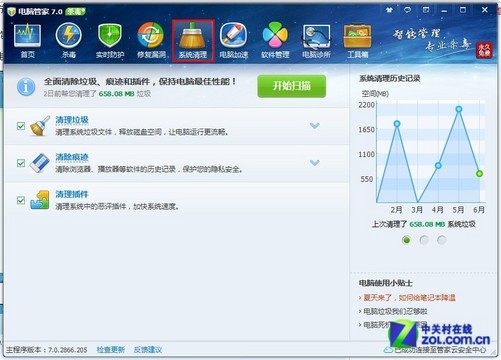The width and height of the screenshot is (501, 360).
Task: Click the 4月 data point on the chart
Action: pyautogui.click(x=438, y=165)
